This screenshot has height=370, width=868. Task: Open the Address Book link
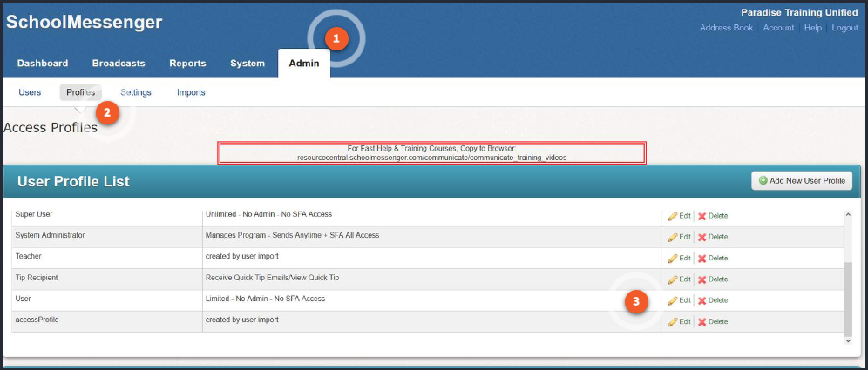click(726, 28)
